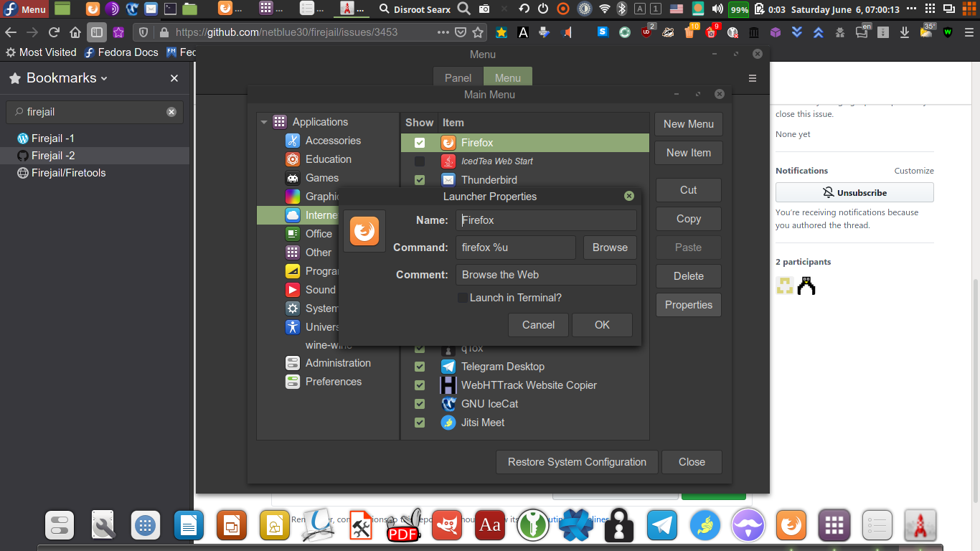980x551 pixels.
Task: Select the Preferences category icon
Action: (x=292, y=382)
